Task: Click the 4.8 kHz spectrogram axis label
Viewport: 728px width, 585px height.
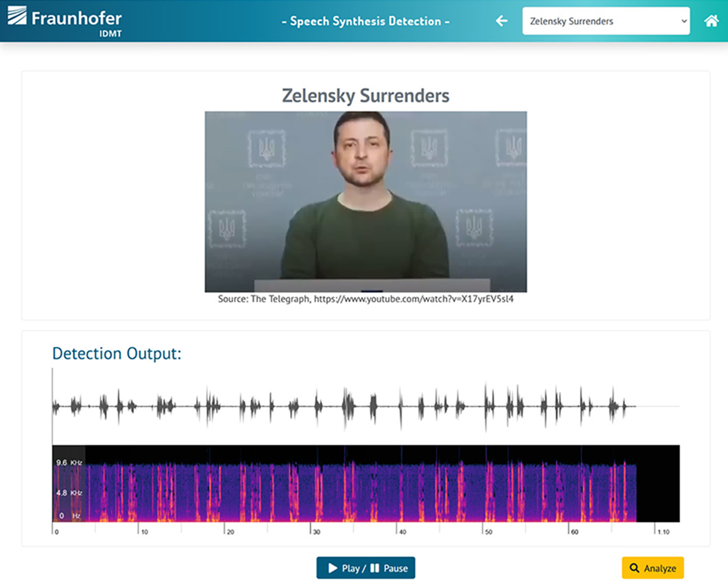Action: point(68,493)
